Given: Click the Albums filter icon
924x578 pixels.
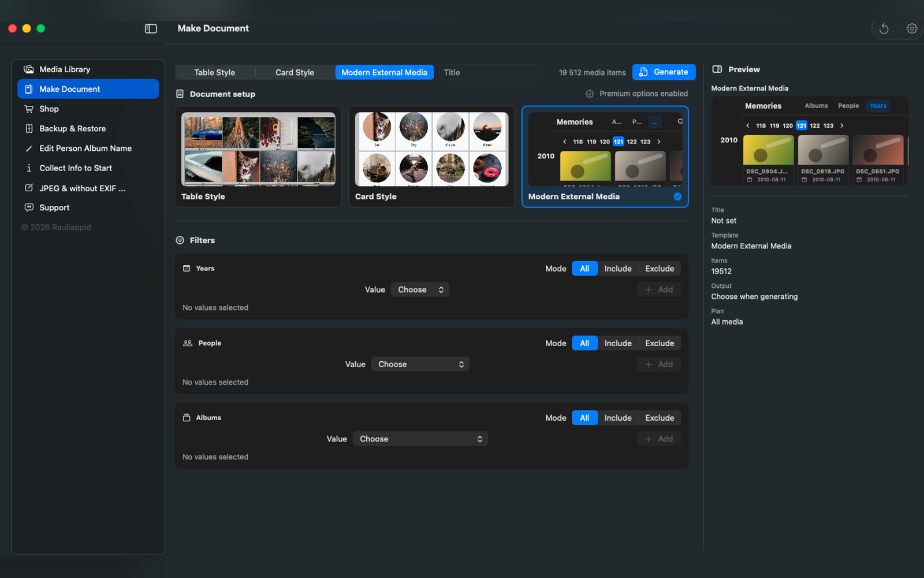Looking at the screenshot, I should tap(187, 417).
